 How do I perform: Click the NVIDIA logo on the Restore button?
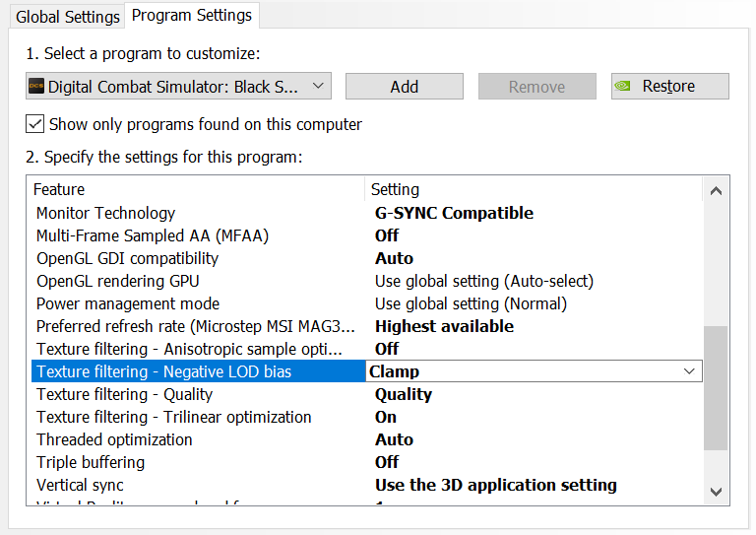622,86
